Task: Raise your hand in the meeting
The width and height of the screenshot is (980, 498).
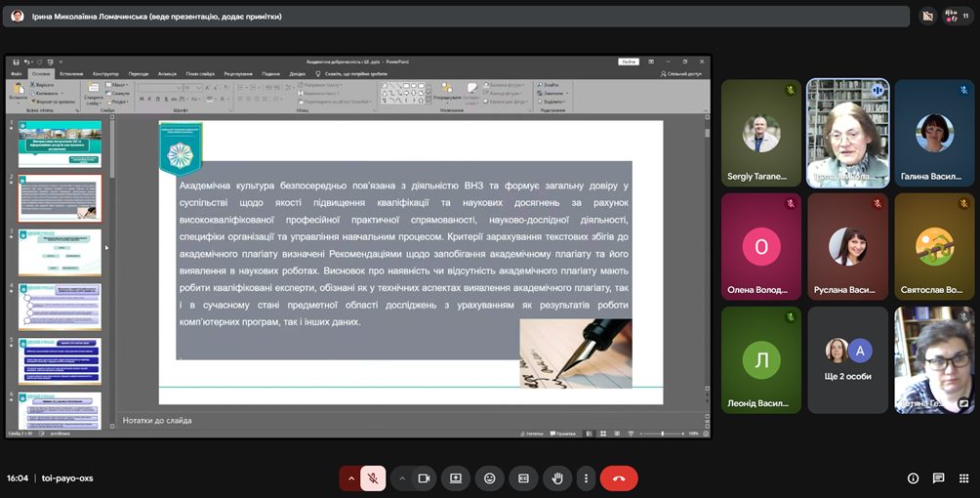Action: click(x=557, y=478)
